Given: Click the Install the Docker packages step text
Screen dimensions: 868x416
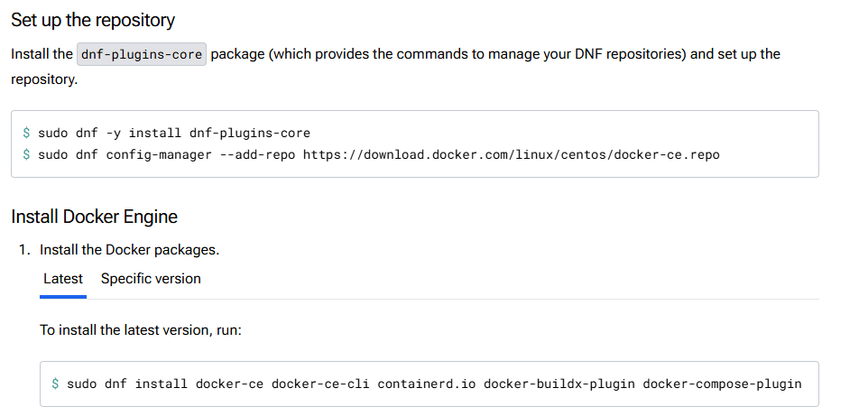Looking at the screenshot, I should click(x=130, y=250).
